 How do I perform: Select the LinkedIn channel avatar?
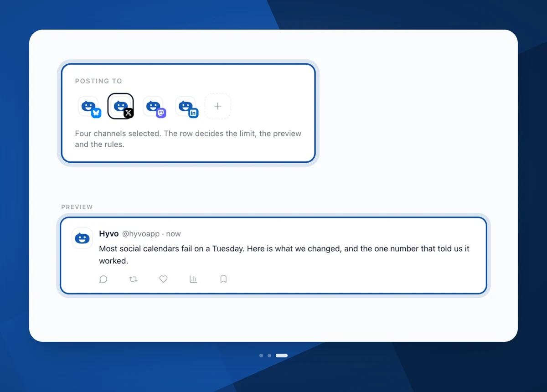[186, 107]
